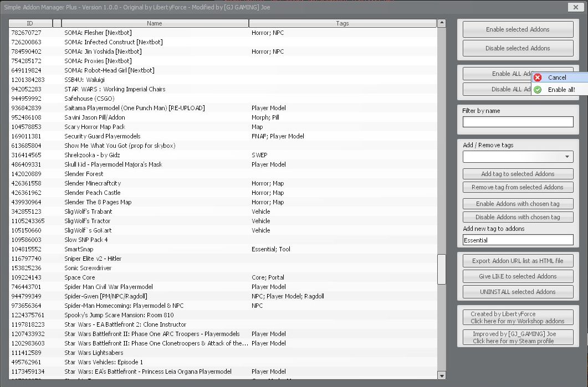Select 'Star Wars Lightsabers' addon row

tap(223, 353)
